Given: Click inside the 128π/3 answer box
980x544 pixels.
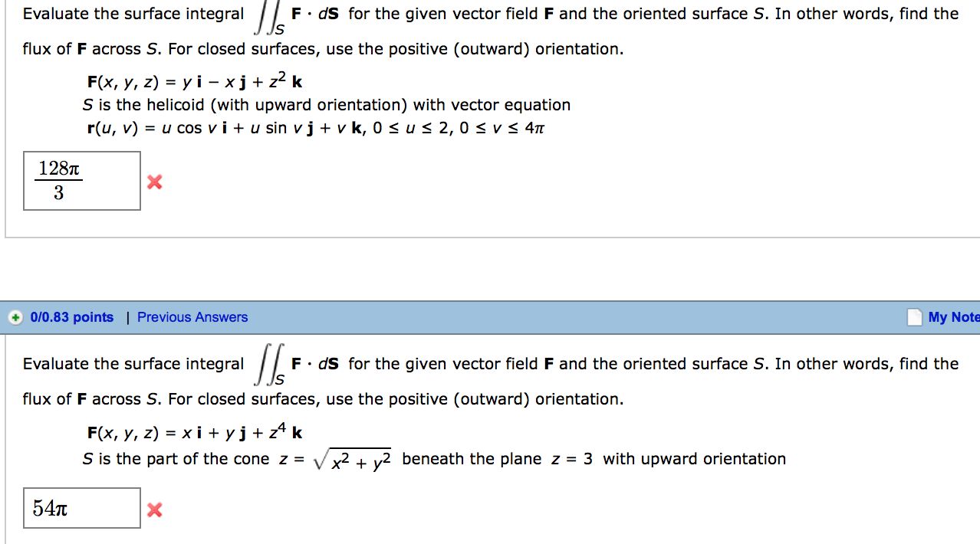Looking at the screenshot, I should coord(81,181).
